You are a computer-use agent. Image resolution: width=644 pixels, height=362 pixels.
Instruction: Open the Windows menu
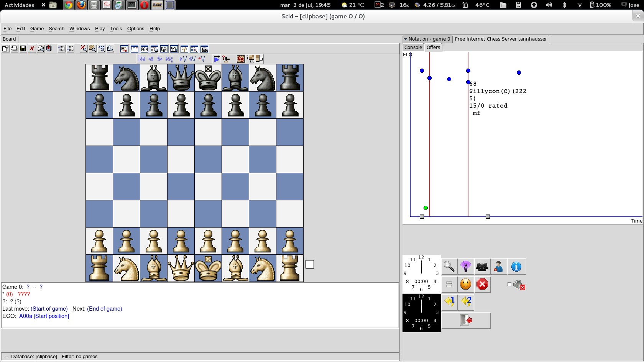point(79,29)
